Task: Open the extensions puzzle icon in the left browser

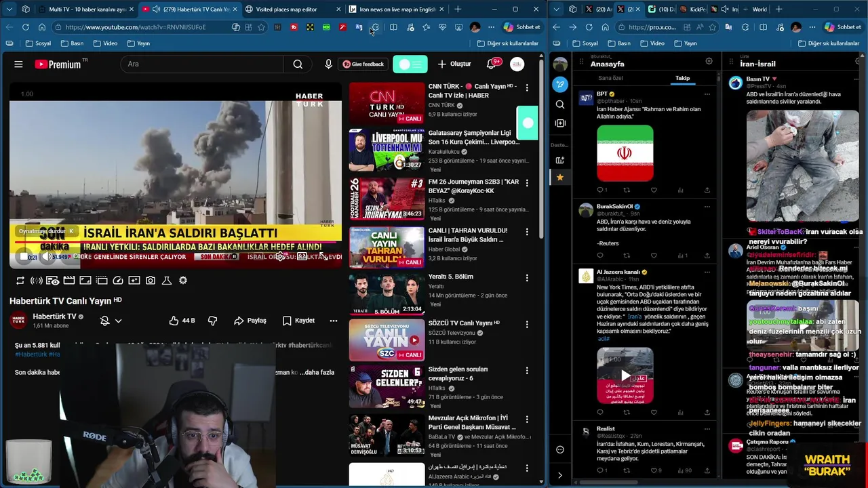Action: 375,27
